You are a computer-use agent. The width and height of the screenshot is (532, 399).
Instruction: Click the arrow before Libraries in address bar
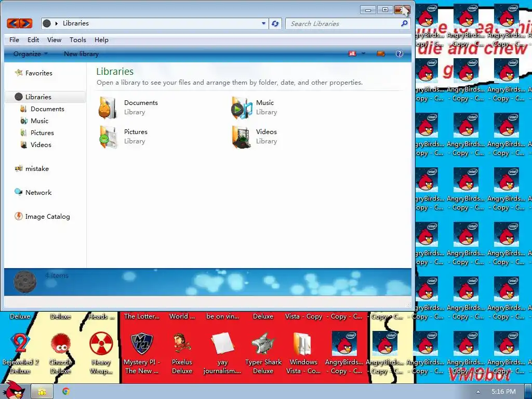pos(57,23)
